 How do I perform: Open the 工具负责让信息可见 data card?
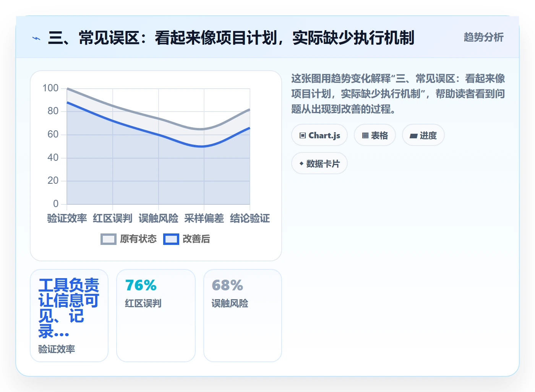point(69,316)
